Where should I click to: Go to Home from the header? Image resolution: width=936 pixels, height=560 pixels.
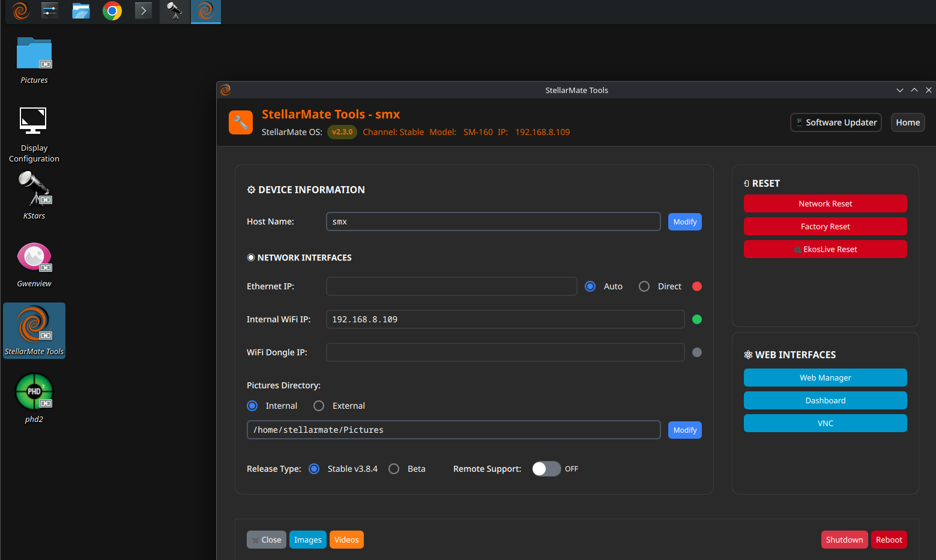tap(908, 122)
